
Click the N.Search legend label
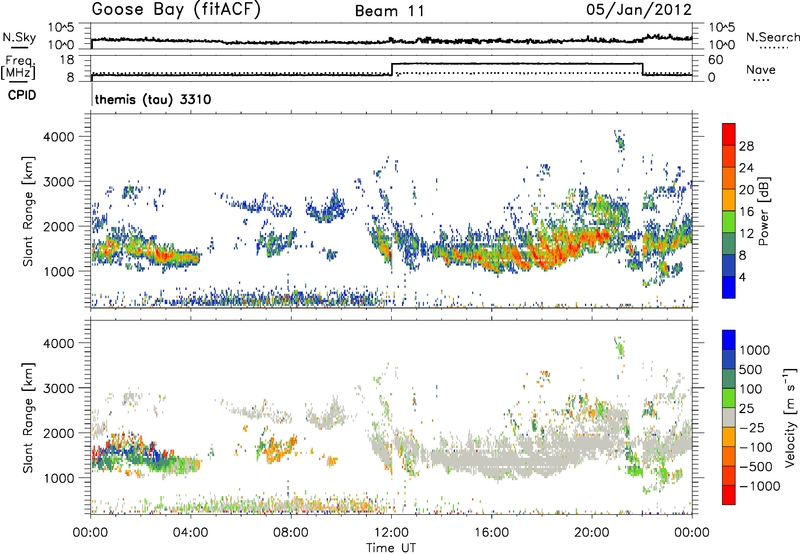pyautogui.click(x=773, y=37)
